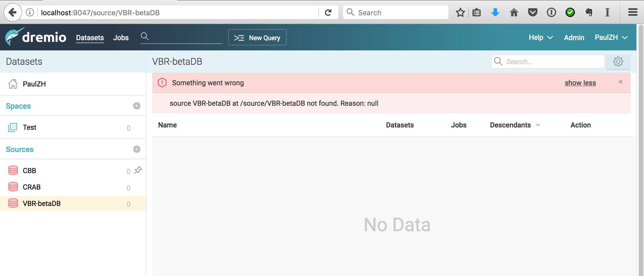Go to browser home page icon
Image resolution: width=644 pixels, height=276 pixels.
tap(514, 12)
